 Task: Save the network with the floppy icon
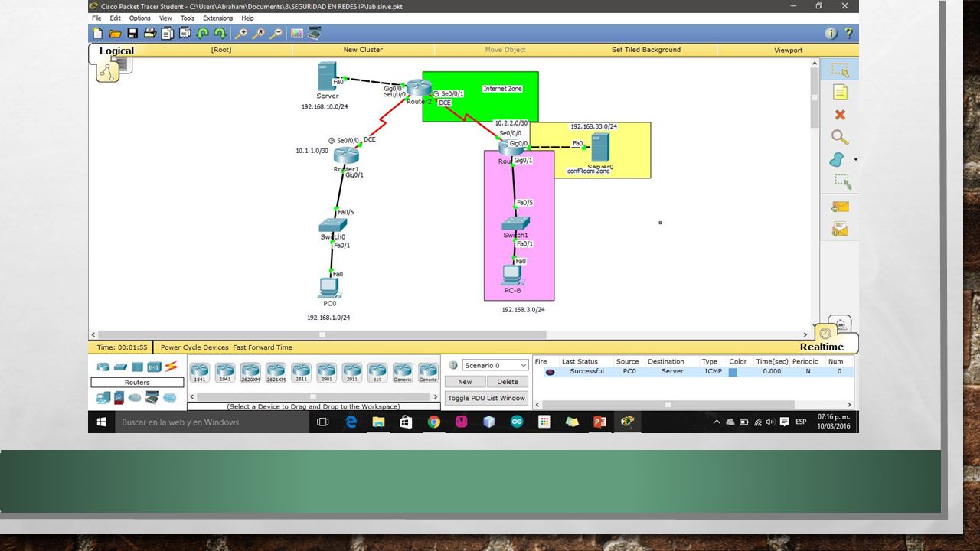point(132,34)
